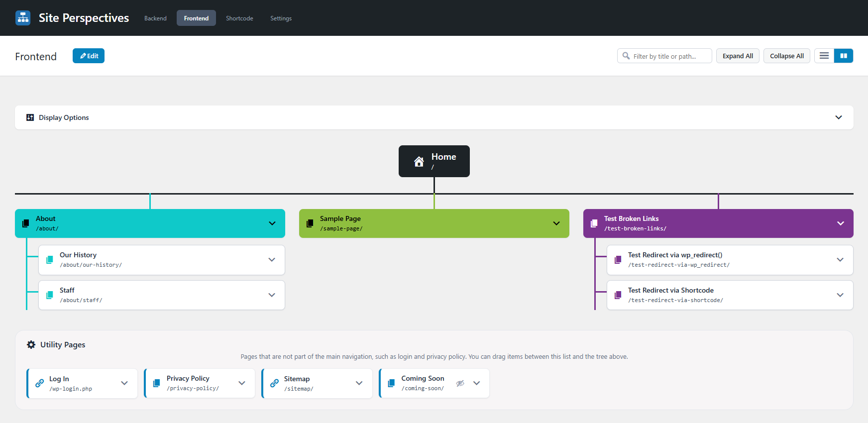Click Collapse All
Screen dimensions: 868x423
point(787,56)
